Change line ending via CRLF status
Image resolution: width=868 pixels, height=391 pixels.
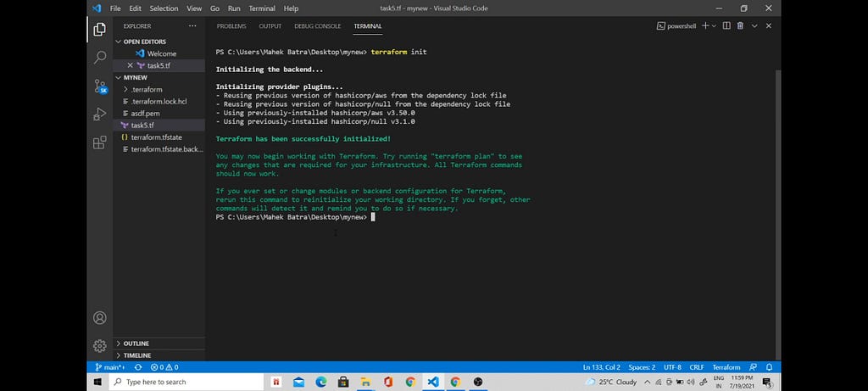tap(697, 367)
